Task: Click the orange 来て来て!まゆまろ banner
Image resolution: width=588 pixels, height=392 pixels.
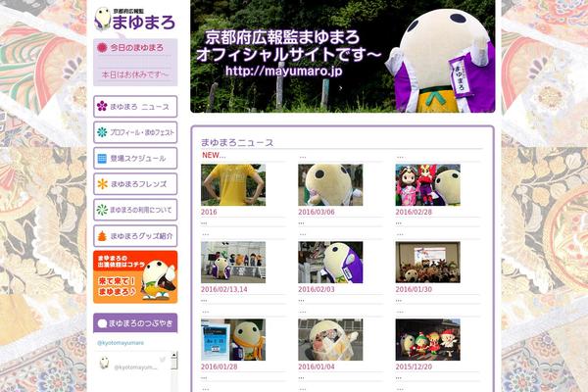Action: tap(135, 277)
